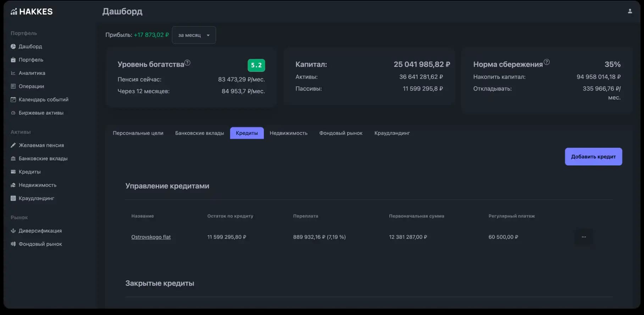Click the Портфель briefcase icon
Image resolution: width=644 pixels, height=315 pixels.
[13, 60]
